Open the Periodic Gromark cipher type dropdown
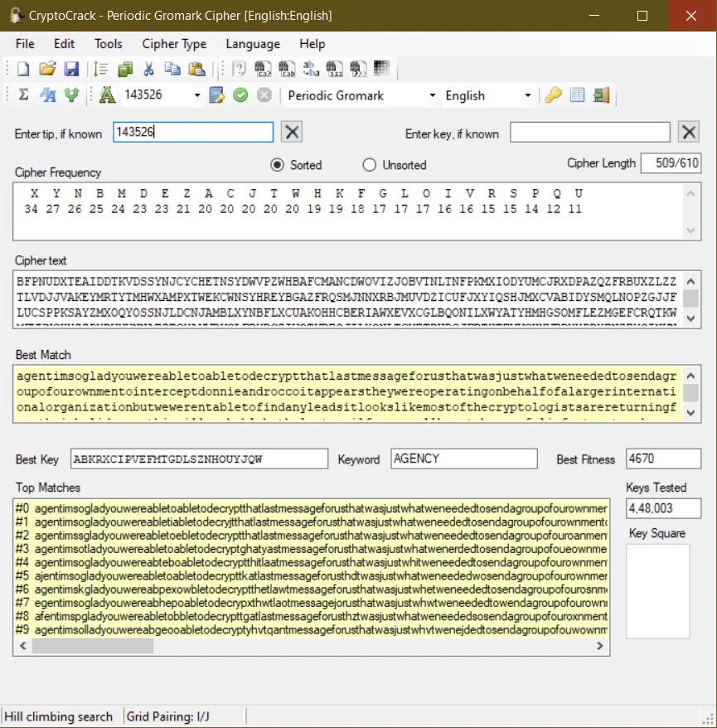 point(432,95)
